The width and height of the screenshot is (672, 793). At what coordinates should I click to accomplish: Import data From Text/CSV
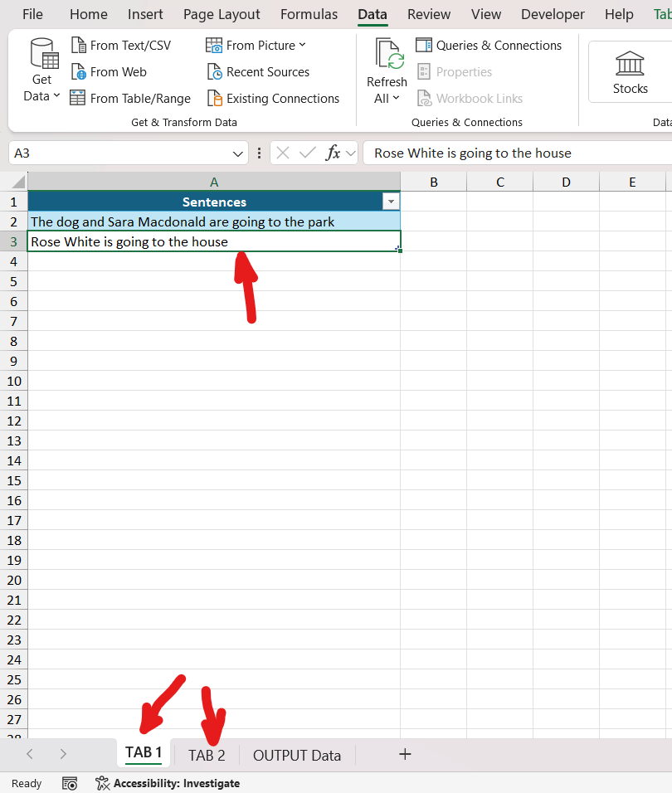121,46
